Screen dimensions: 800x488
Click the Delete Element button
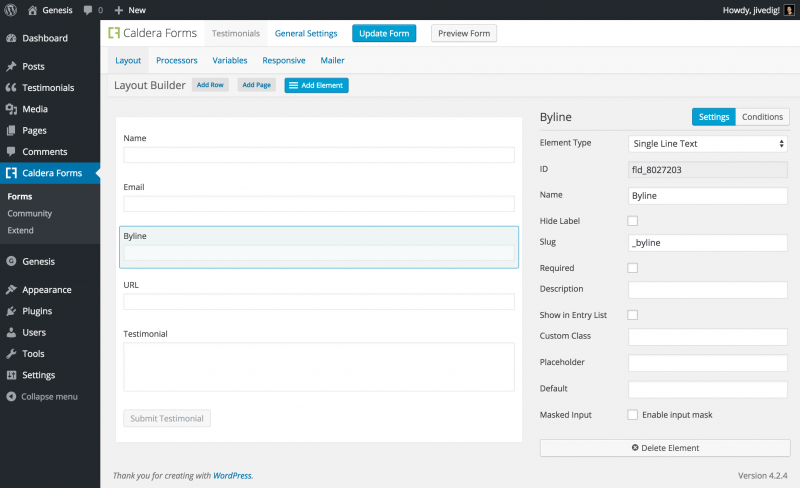[665, 448]
